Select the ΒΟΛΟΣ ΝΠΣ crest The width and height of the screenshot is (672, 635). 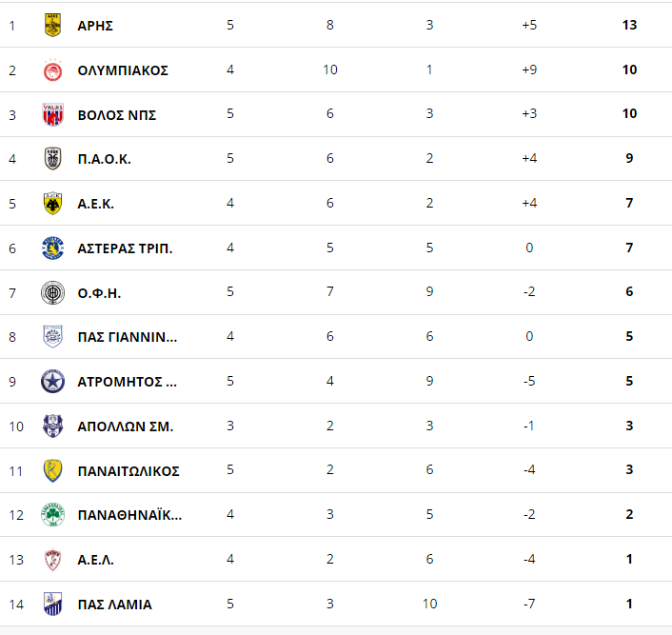click(x=52, y=114)
